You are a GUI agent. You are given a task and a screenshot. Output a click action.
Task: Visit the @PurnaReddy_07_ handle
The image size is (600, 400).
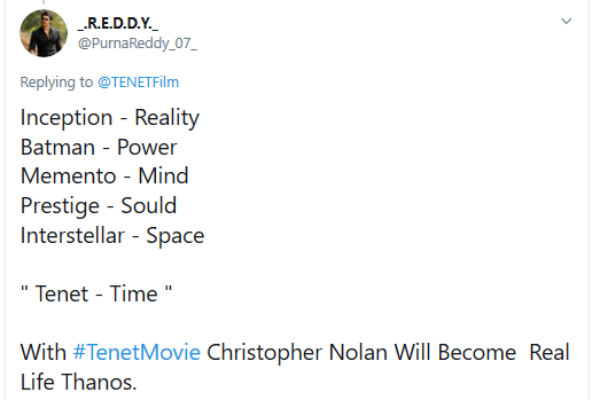137,43
